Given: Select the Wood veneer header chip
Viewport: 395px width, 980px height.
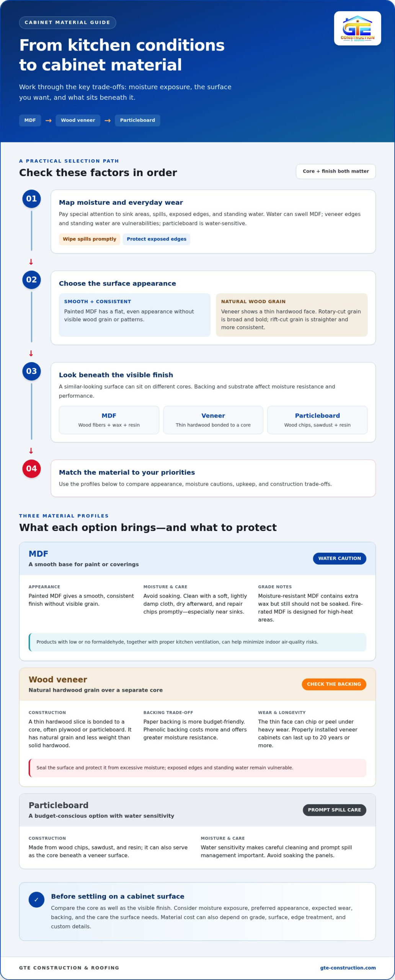Looking at the screenshot, I should [78, 120].
